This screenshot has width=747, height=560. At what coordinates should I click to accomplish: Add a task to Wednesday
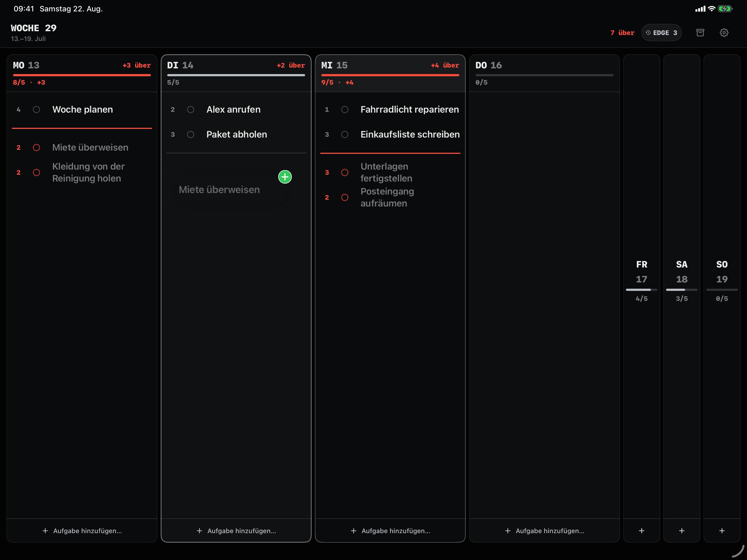pyautogui.click(x=390, y=531)
